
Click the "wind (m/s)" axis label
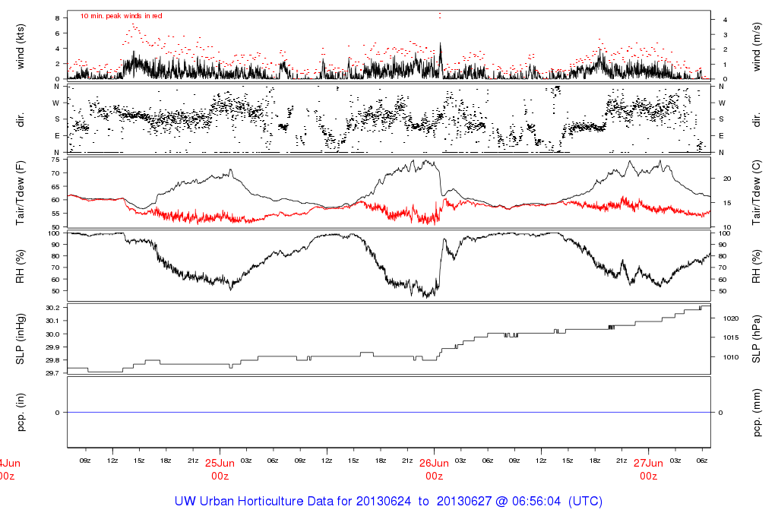(x=756, y=46)
